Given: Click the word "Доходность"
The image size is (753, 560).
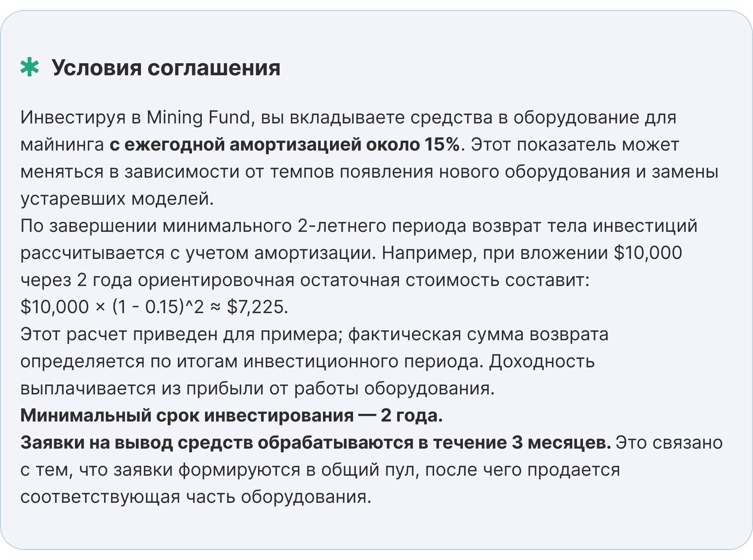Looking at the screenshot, I should tap(541, 361).
